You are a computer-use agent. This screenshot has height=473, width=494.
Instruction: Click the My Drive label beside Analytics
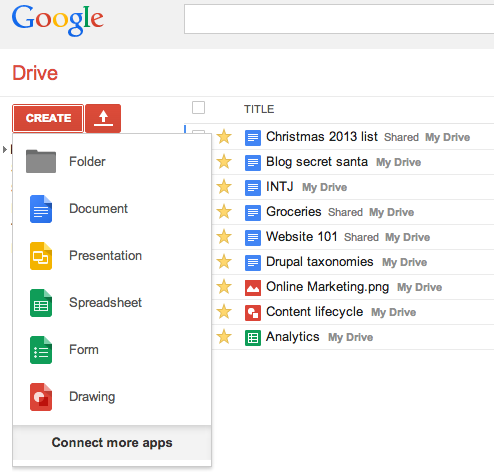(350, 337)
